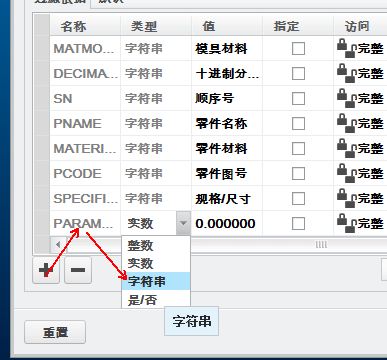Open type dropdown arrow in PARAM row
Viewport: 387px width, 360px height.
click(183, 223)
